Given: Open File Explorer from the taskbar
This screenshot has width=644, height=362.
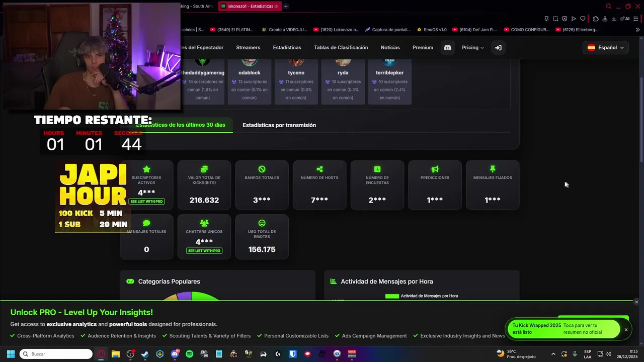Looking at the screenshot, I should [x=116, y=354].
